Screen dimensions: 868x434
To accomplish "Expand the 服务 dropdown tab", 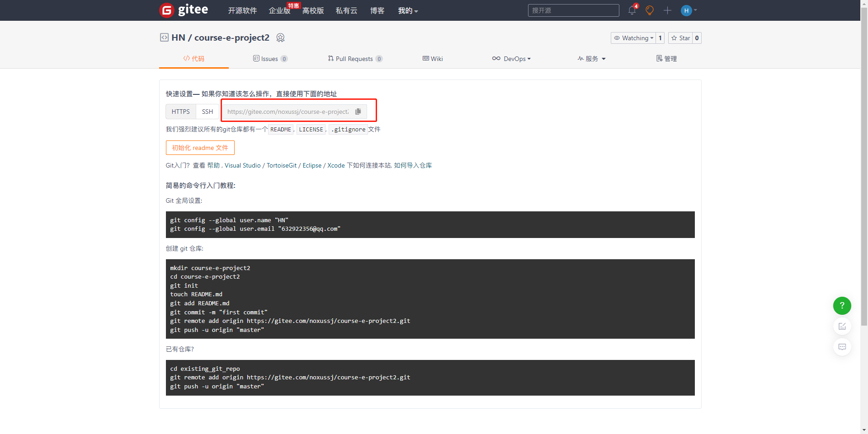I will coord(591,59).
